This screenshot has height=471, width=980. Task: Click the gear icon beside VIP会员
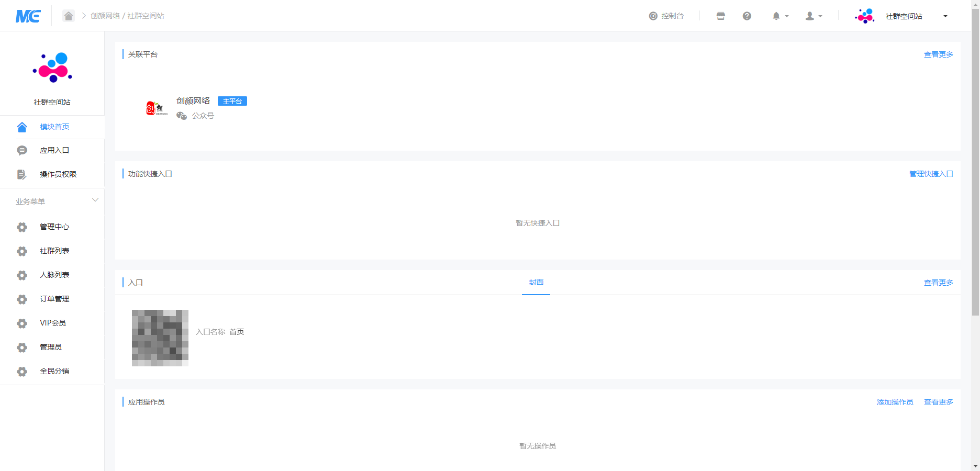pos(22,323)
